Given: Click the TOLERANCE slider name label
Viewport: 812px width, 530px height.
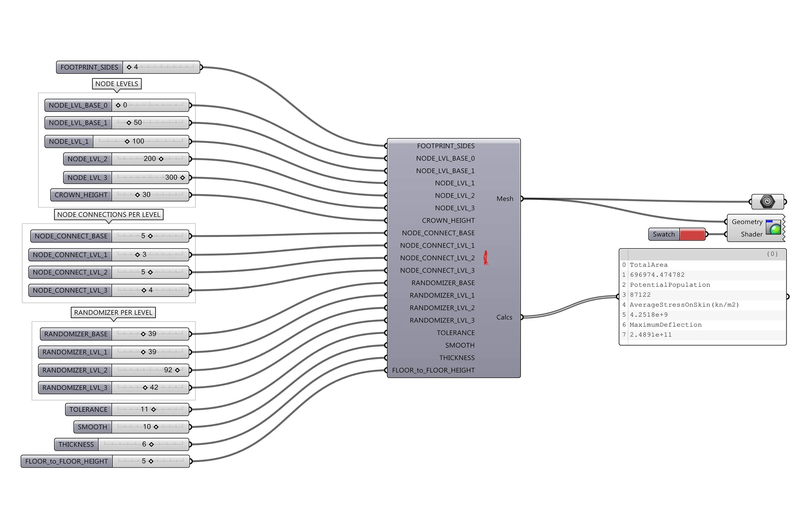Looking at the screenshot, I should [88, 409].
